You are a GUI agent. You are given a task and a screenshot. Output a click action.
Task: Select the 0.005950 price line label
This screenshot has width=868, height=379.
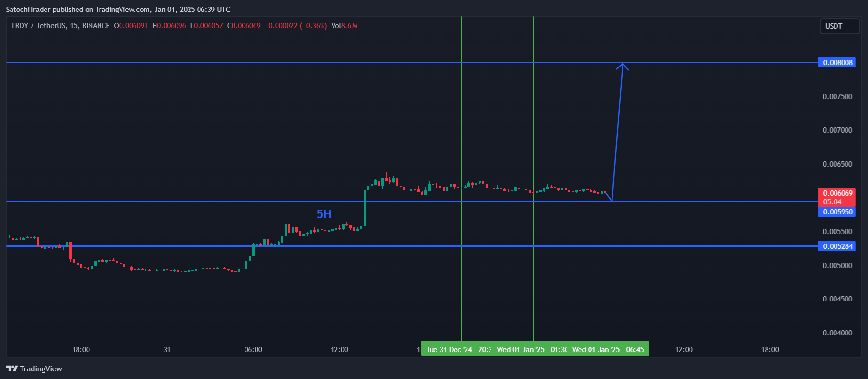(x=836, y=212)
